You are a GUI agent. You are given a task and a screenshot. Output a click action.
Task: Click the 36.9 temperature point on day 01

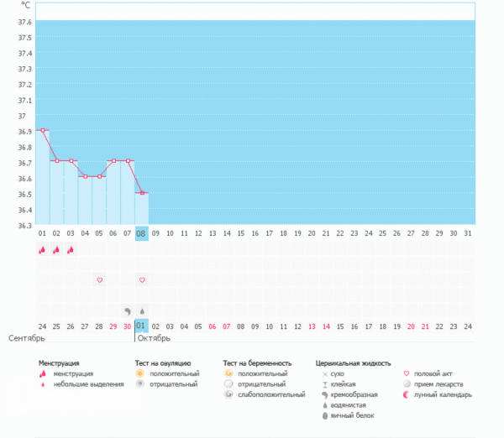(42, 130)
